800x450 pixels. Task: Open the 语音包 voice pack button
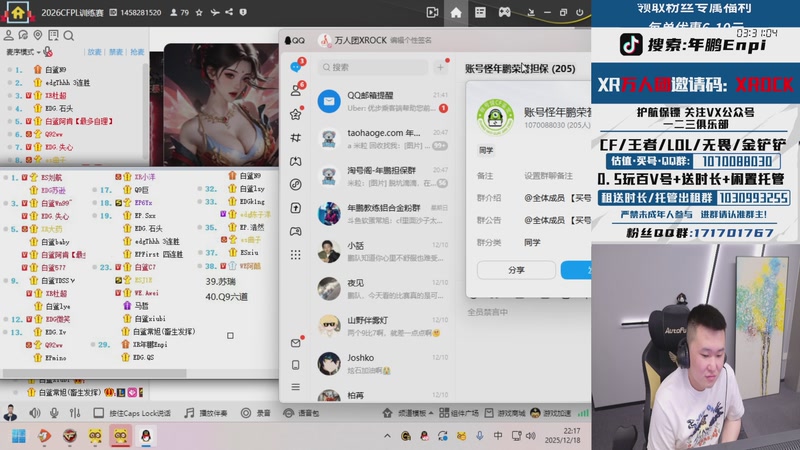[x=301, y=413]
